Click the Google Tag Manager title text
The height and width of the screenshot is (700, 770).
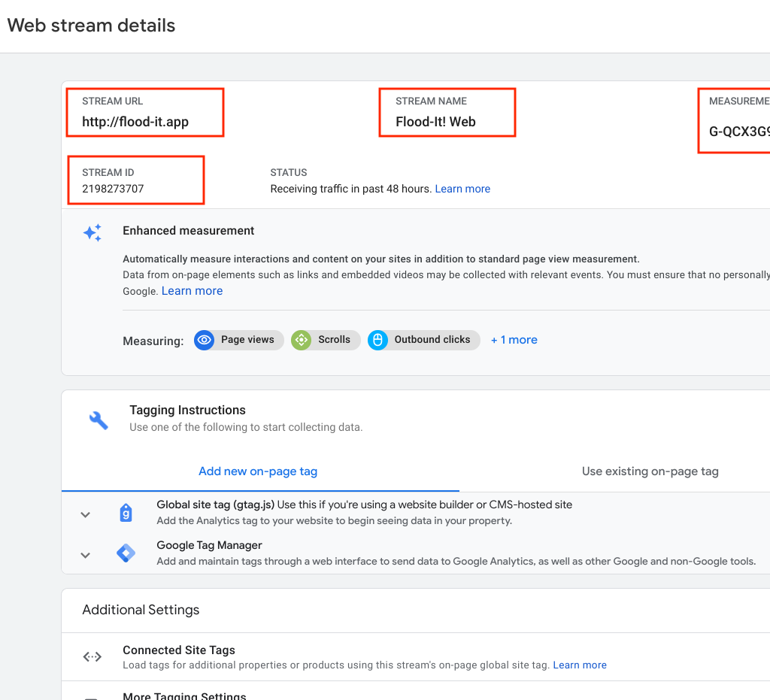(x=209, y=545)
